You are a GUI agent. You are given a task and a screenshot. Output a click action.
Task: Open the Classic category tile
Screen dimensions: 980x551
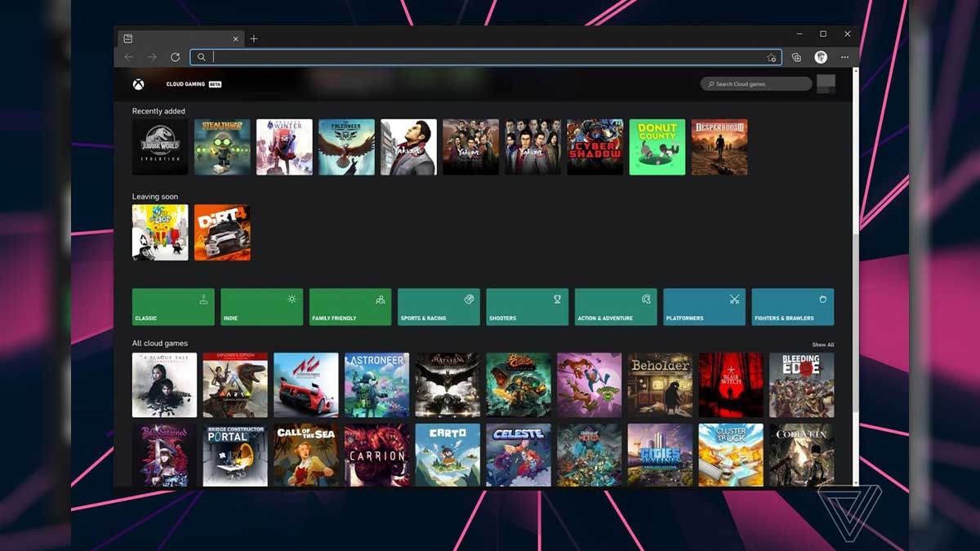(173, 307)
